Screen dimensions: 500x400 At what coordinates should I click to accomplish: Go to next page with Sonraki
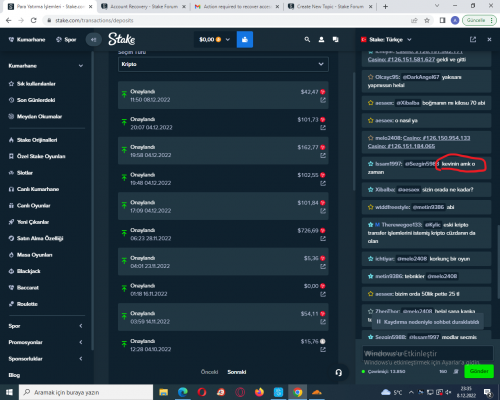point(237,372)
